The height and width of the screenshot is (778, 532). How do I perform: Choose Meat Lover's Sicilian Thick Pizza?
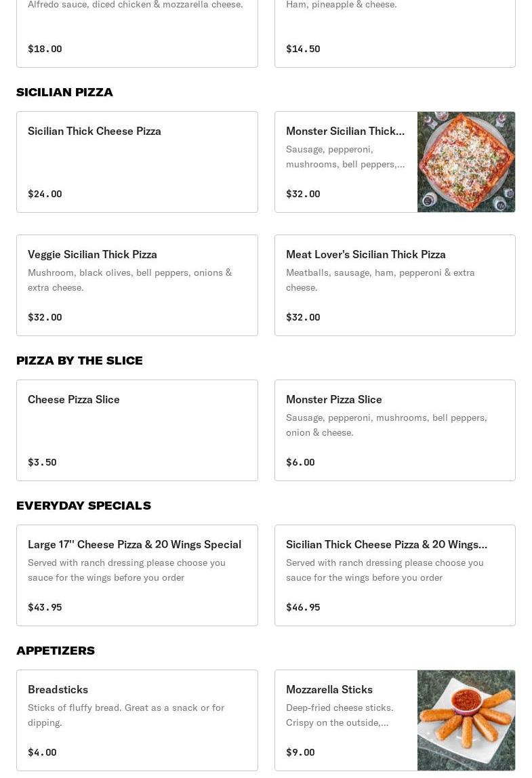pyautogui.click(x=394, y=285)
